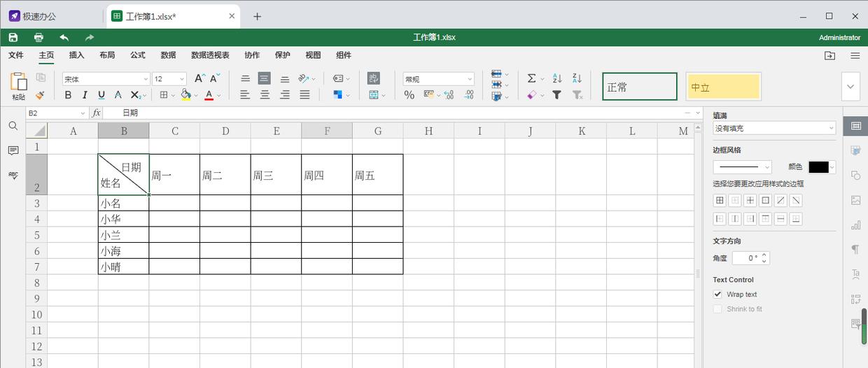The image size is (868, 368).
Task: Open the AutoSum dropdown arrow
Action: pos(542,78)
